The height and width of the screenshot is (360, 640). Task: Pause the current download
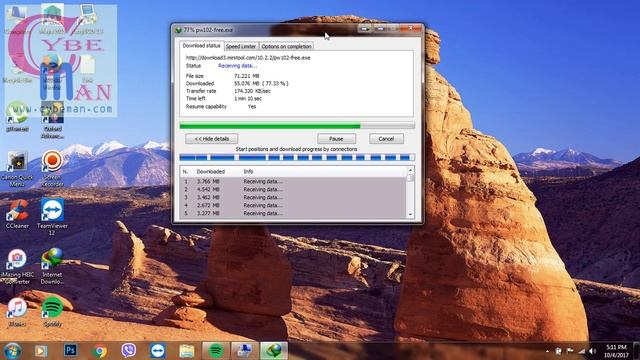click(x=336, y=139)
